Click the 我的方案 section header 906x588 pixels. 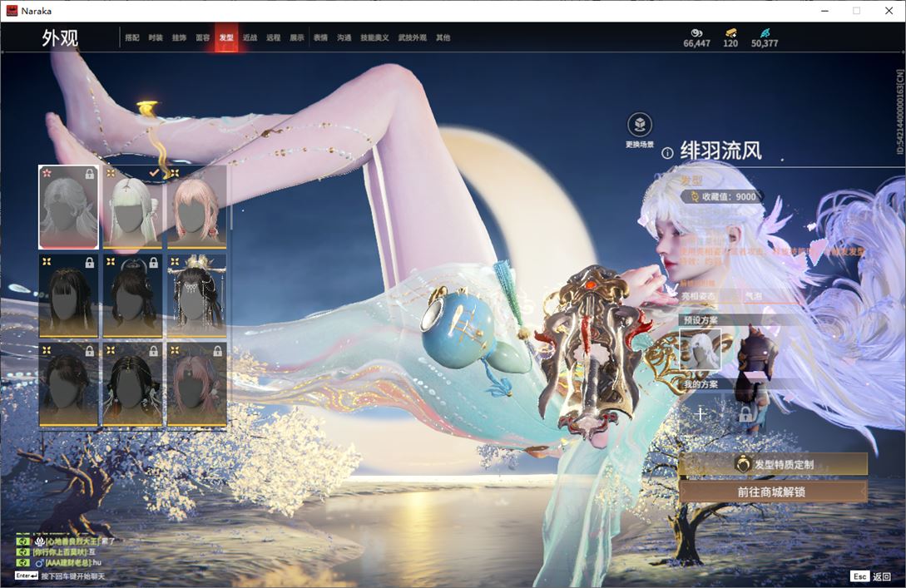pyautogui.click(x=701, y=384)
